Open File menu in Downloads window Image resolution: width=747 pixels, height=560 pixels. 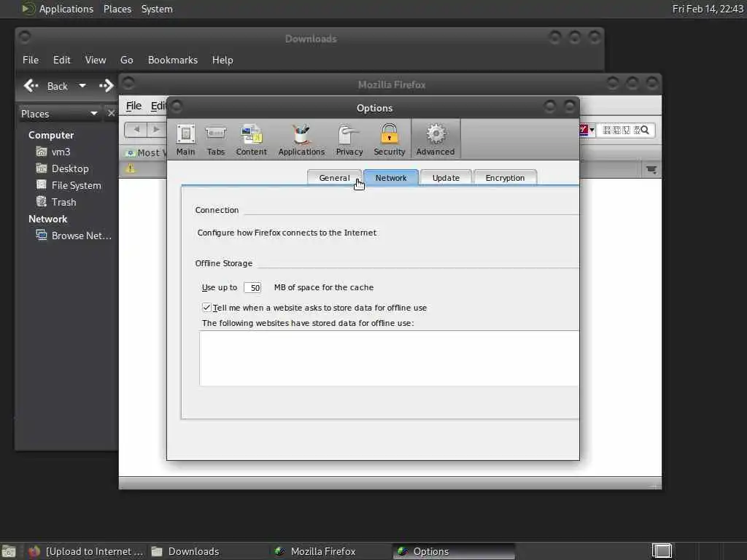click(31, 60)
